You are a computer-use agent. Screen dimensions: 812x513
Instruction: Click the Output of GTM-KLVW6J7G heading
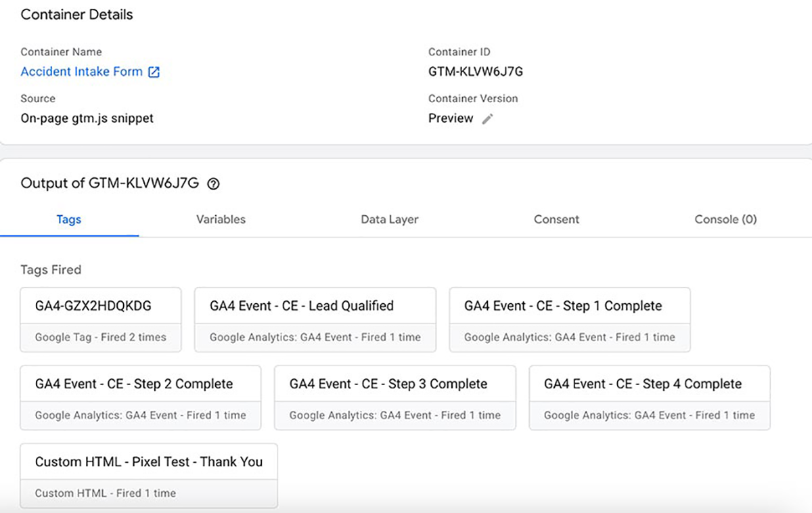pyautogui.click(x=110, y=183)
